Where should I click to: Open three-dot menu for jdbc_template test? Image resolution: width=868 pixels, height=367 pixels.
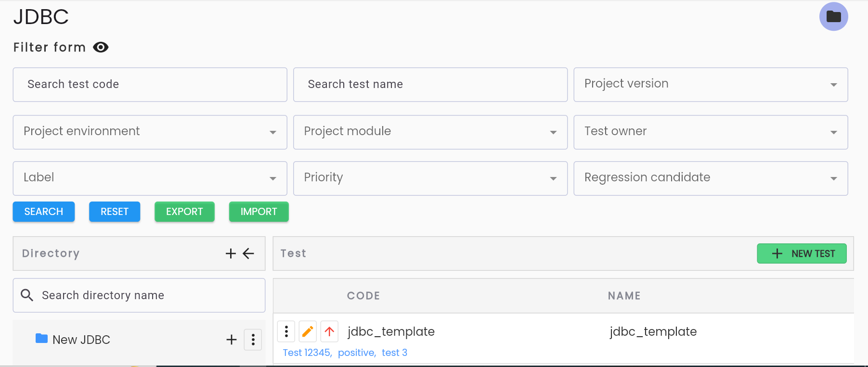pyautogui.click(x=286, y=331)
